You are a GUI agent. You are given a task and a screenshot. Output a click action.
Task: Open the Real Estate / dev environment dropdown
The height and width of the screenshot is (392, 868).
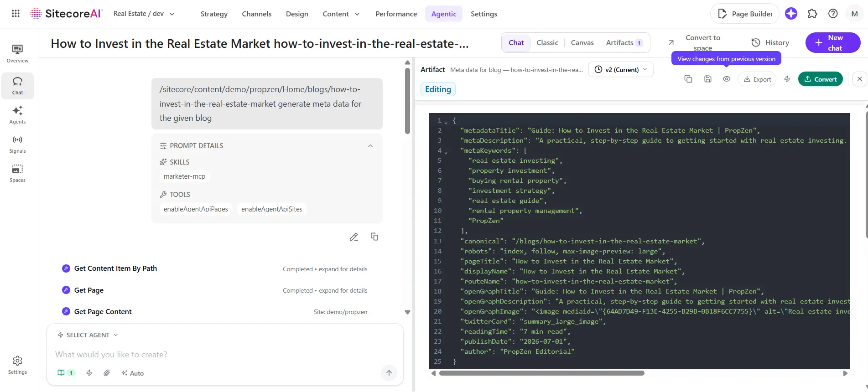coord(144,14)
